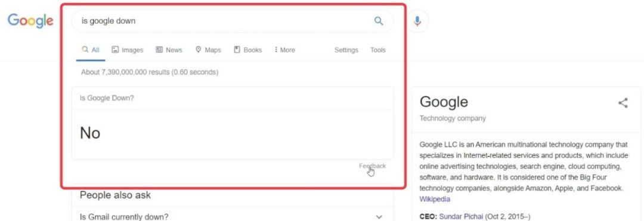The image size is (644, 221).
Task: Click the blue search magnifier icon
Action: pos(378,21)
